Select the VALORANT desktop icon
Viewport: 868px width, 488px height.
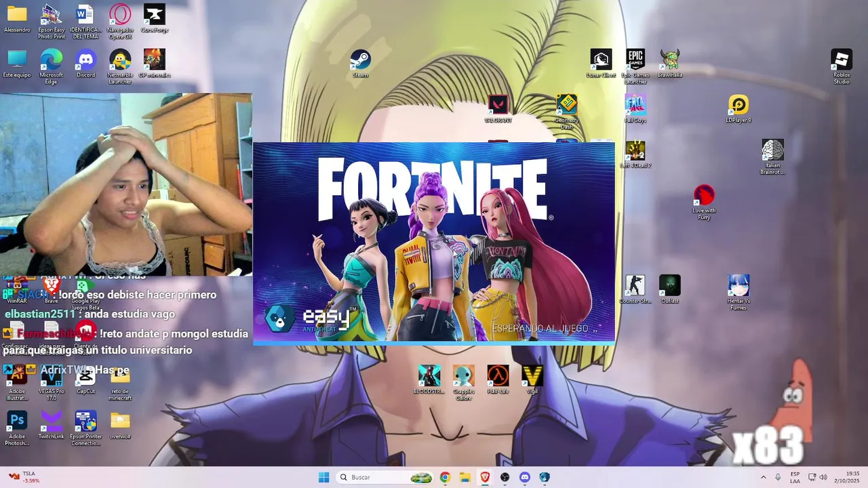(x=498, y=109)
